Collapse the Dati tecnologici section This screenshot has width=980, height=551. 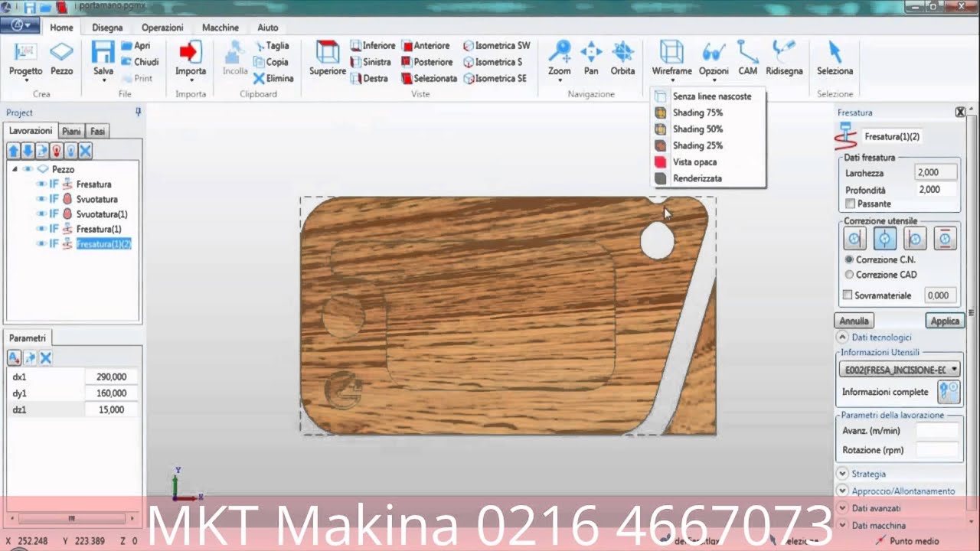[x=842, y=337]
